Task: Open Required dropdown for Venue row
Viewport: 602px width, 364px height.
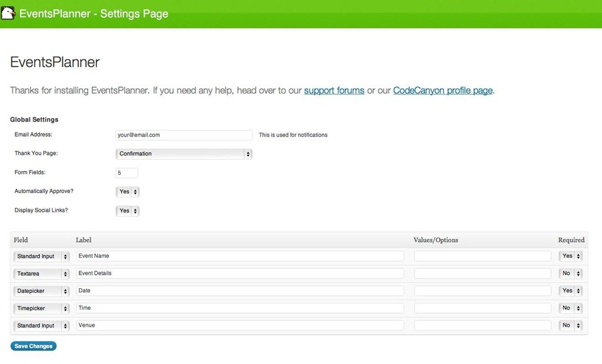Action: click(570, 325)
